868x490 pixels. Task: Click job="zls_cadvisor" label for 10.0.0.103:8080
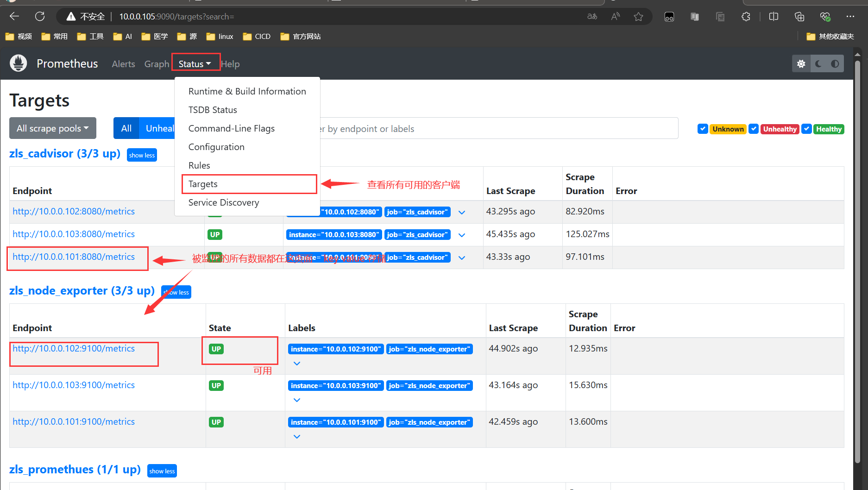417,235
